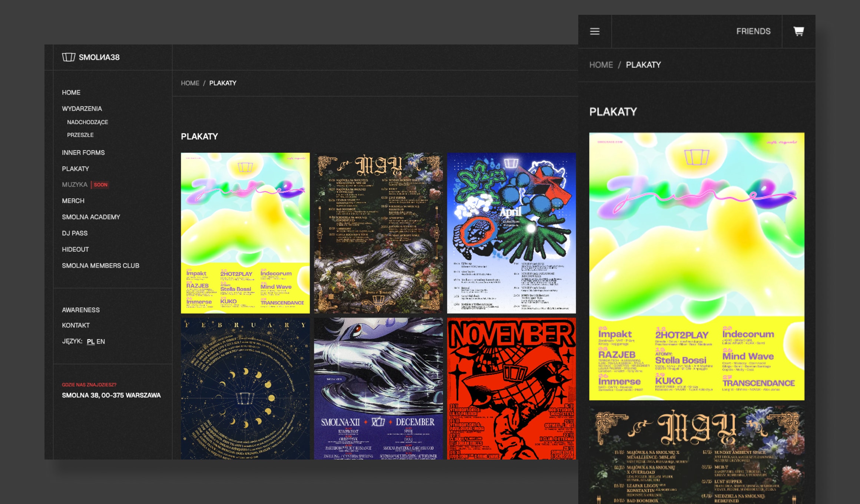Viewport: 860px width, 504px height.
Task: Click PLAKATY breadcrumb in the mobile view
Action: point(644,65)
